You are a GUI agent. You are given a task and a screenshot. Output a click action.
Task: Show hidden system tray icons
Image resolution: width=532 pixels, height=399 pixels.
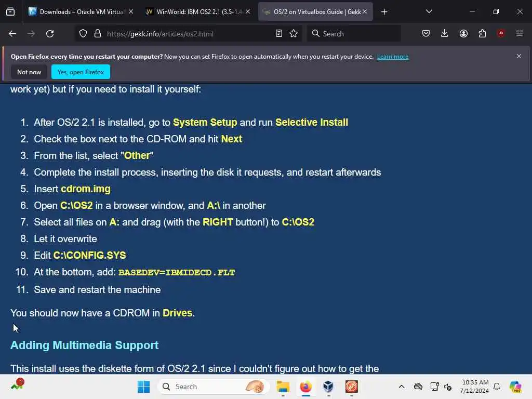click(402, 387)
